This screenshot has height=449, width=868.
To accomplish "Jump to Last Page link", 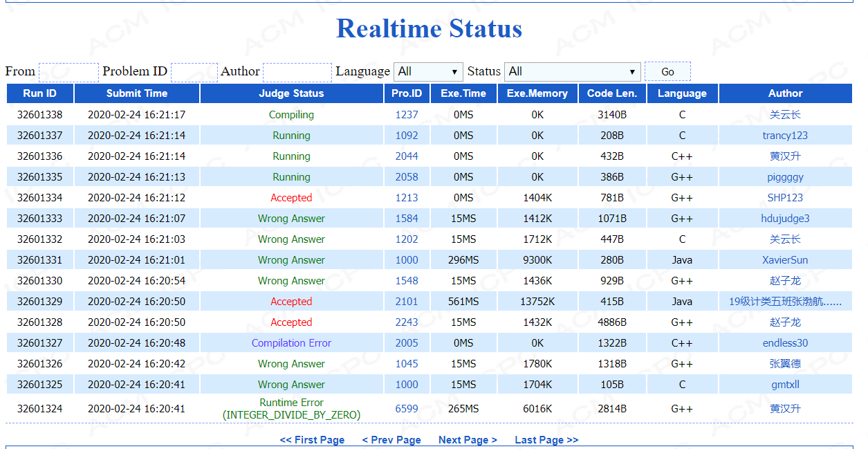I will [546, 440].
